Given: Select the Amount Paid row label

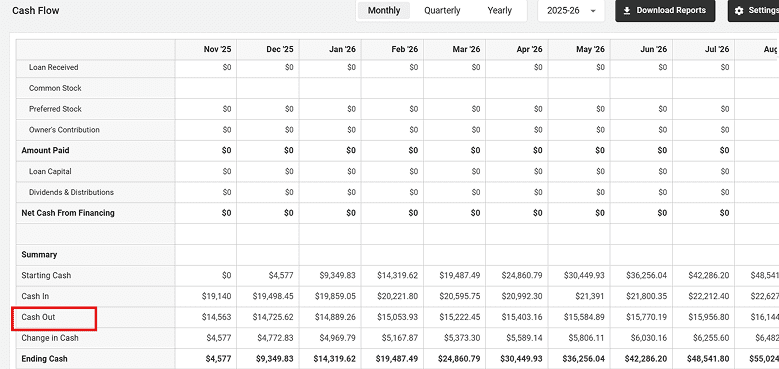Looking at the screenshot, I should pos(45,150).
